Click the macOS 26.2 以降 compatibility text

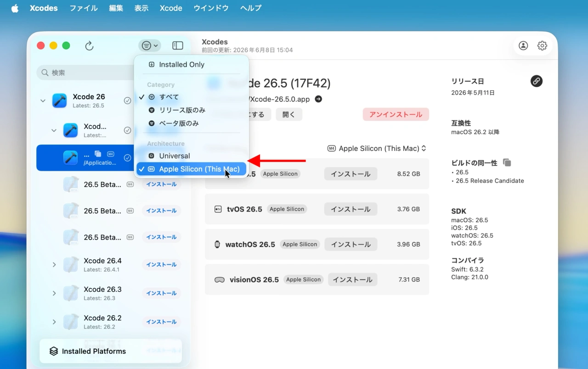tap(475, 132)
